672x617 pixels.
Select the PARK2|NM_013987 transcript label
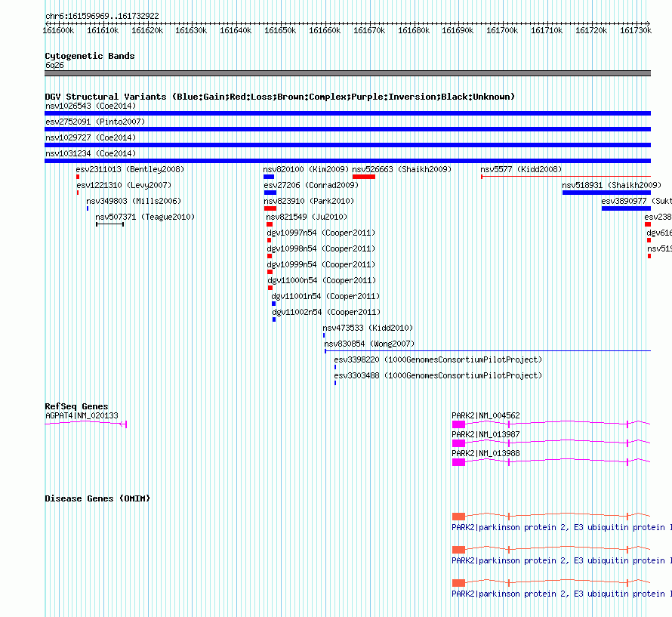[x=486, y=434]
